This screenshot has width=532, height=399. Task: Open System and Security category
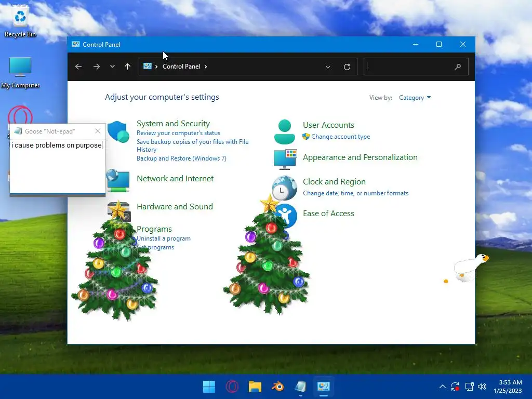click(x=173, y=124)
